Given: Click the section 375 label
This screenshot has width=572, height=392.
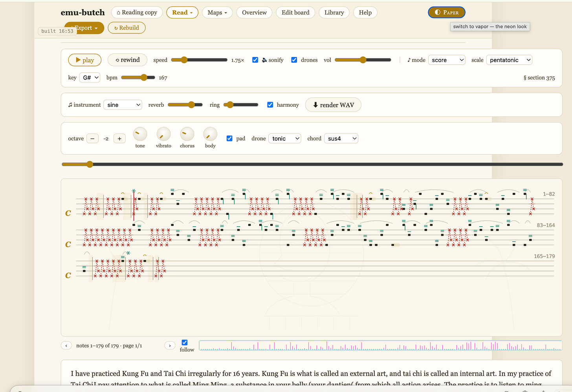Looking at the screenshot, I should (539, 78).
